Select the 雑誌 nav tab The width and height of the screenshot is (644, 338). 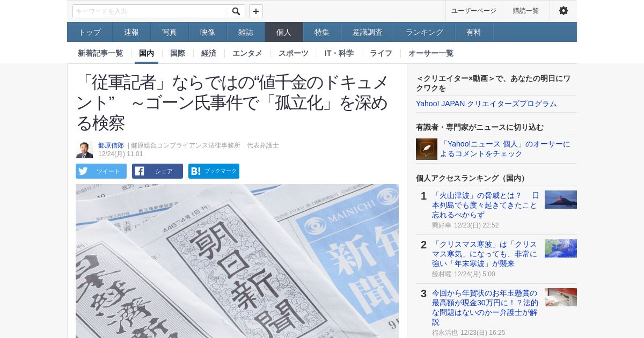click(246, 32)
